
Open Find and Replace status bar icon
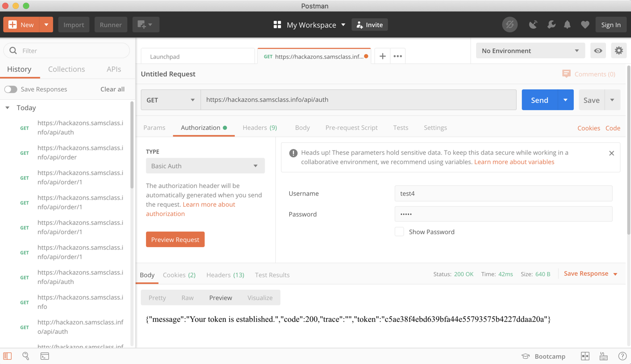(x=25, y=356)
